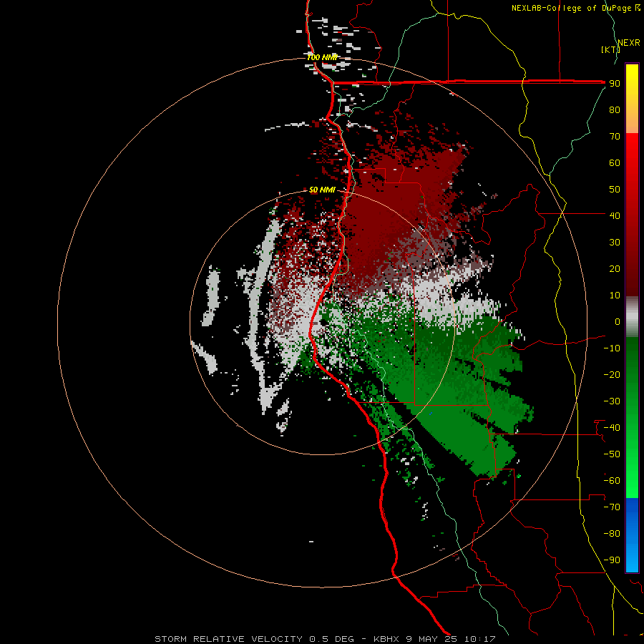Click the 10 value on velocity scale
Image resolution: width=644 pixels, height=644 pixels.
(x=615, y=296)
